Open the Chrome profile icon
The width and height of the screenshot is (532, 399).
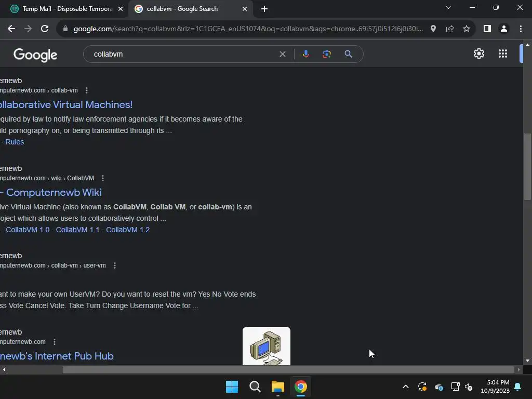pyautogui.click(x=504, y=29)
